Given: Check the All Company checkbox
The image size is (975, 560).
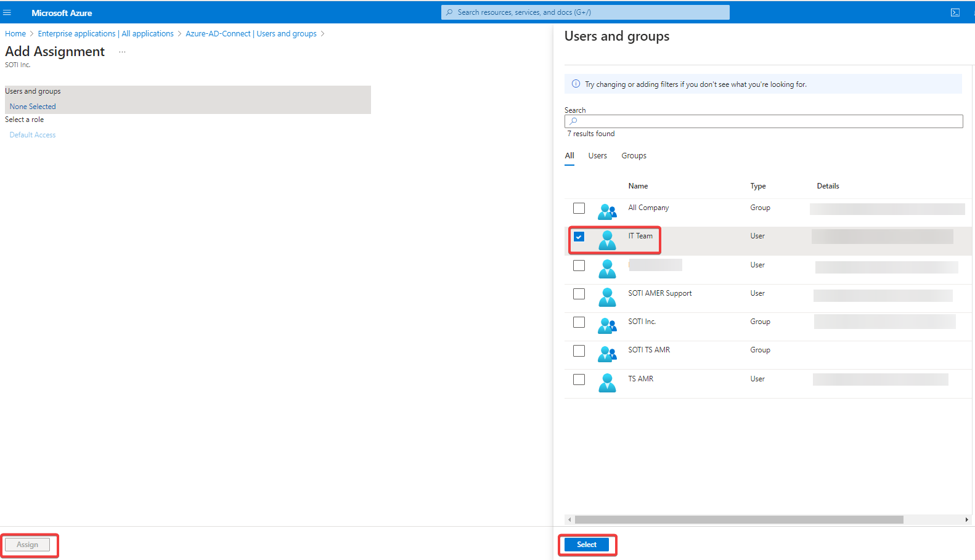Looking at the screenshot, I should pos(579,208).
